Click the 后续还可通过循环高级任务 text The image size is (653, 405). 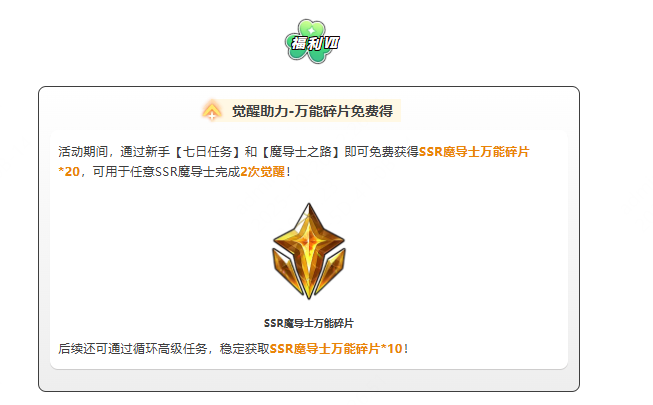point(133,349)
